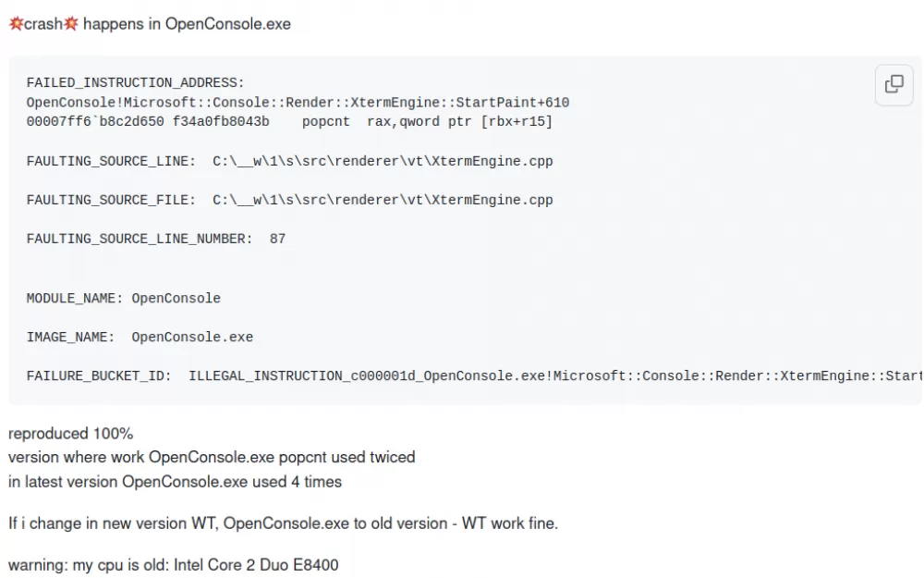Click the MODULE_NAME: OpenConsole line
The width and height of the screenshot is (924, 578).
(123, 299)
